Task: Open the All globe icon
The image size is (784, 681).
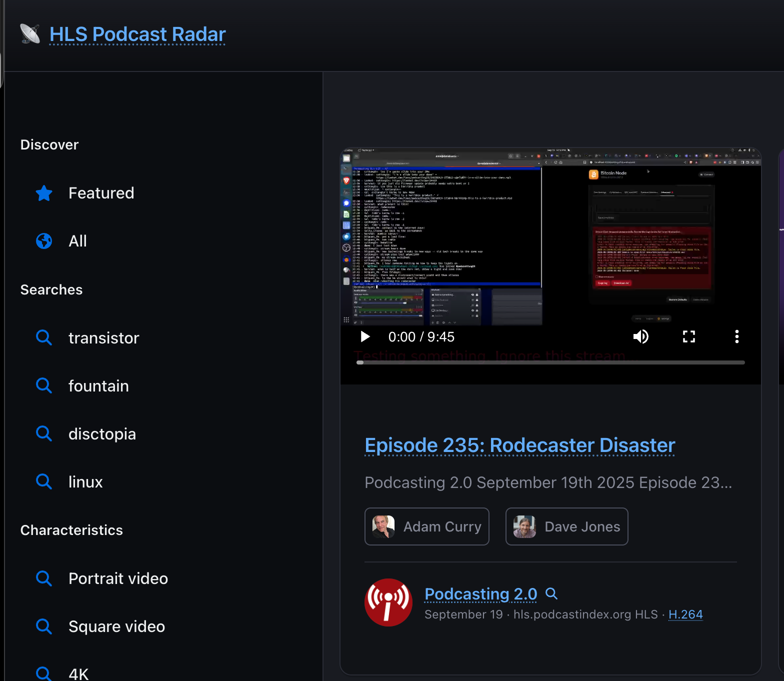Action: (44, 241)
